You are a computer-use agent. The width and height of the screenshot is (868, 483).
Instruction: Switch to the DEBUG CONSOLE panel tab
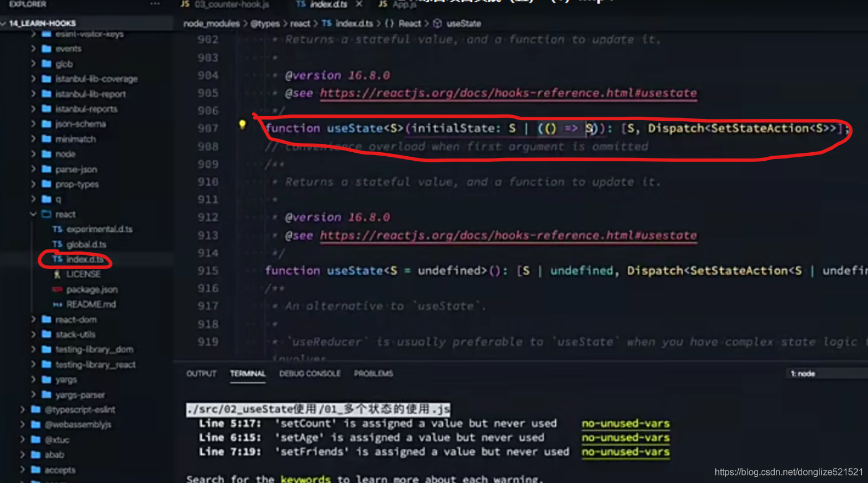pos(310,374)
